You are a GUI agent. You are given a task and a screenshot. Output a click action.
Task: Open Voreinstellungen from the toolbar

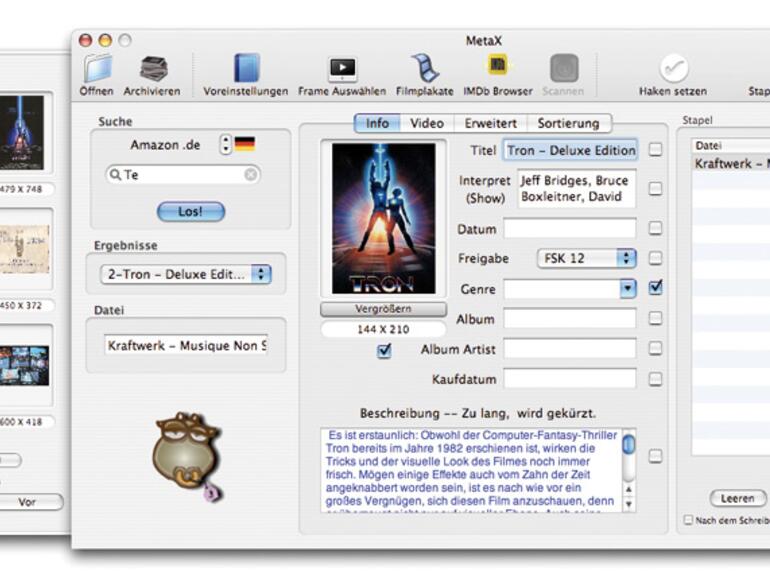(x=247, y=68)
